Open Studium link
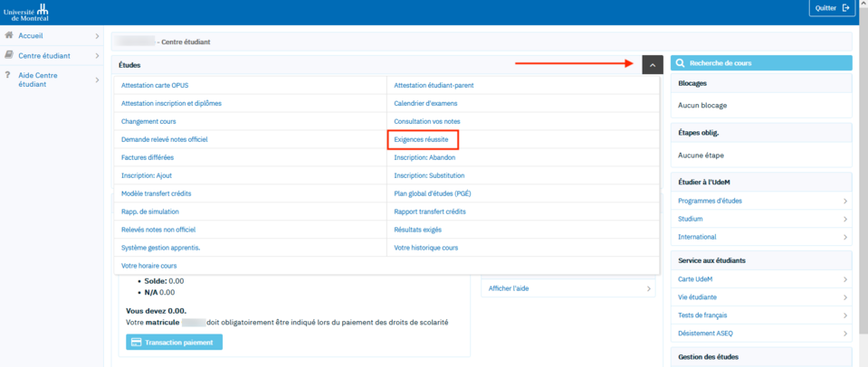Screen dimensions: 868x367 (x=691, y=219)
